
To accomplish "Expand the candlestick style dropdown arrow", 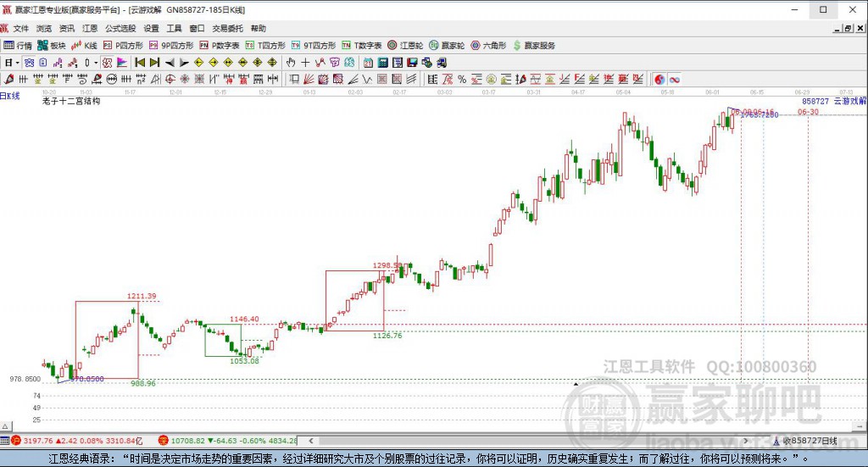I will click(95, 63).
